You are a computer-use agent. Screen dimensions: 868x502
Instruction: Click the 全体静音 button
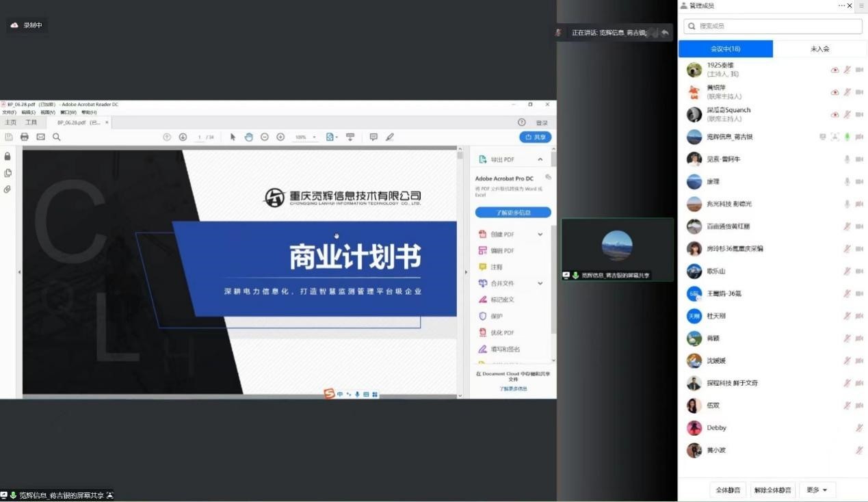(726, 490)
